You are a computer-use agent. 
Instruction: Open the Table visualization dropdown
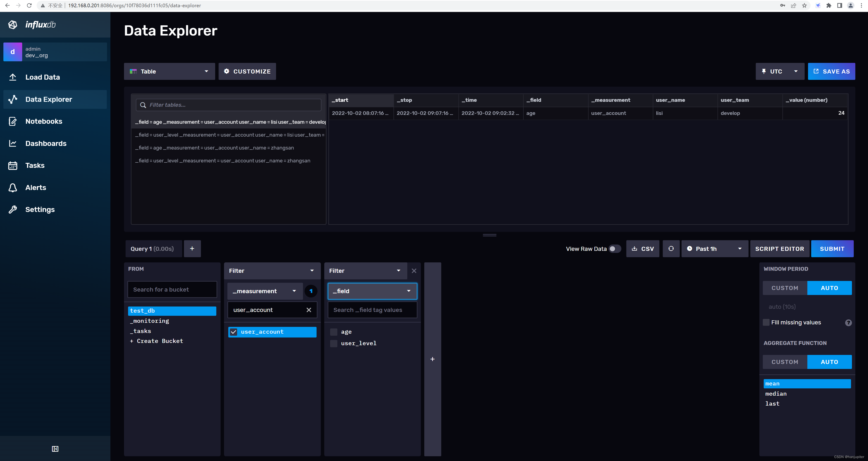pyautogui.click(x=169, y=71)
